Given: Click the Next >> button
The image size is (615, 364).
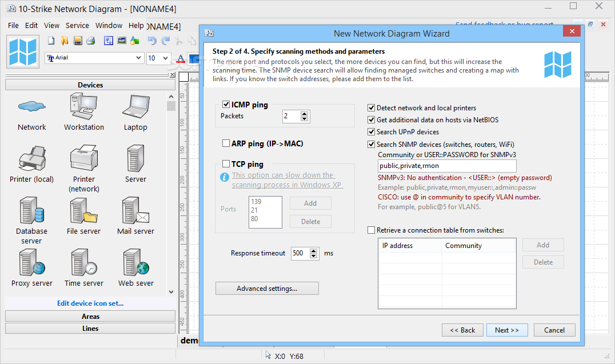Looking at the screenshot, I should point(507,330).
